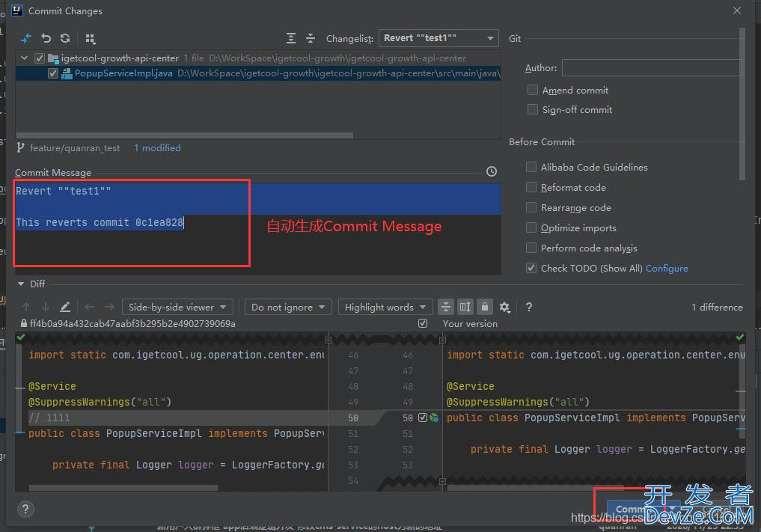The image size is (761, 532).
Task: Click the Configure link
Action: click(x=667, y=268)
